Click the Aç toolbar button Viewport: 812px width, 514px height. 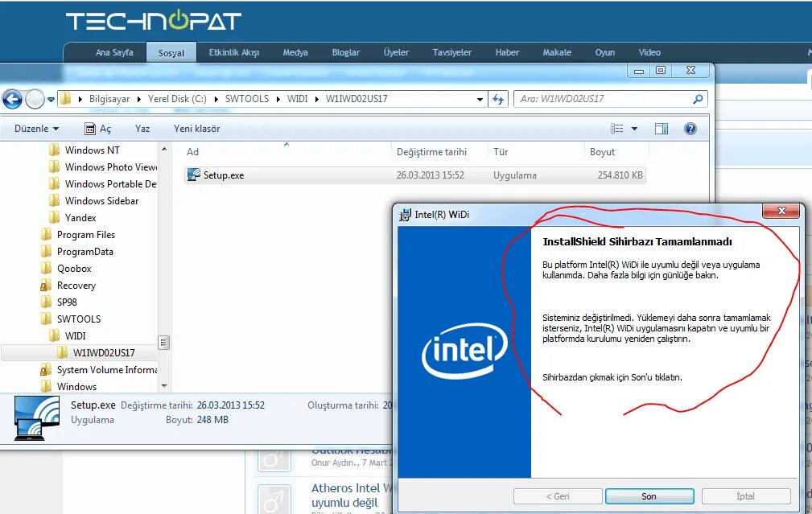(x=98, y=129)
